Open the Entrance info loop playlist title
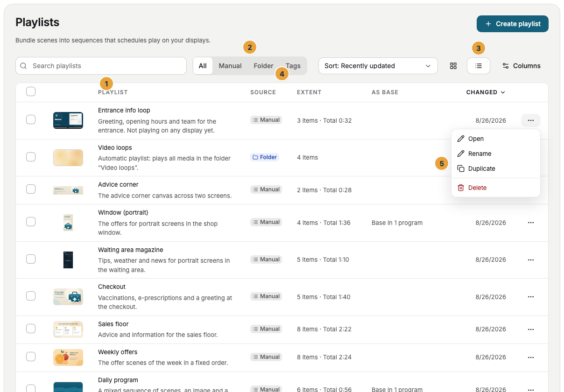 pyautogui.click(x=124, y=111)
